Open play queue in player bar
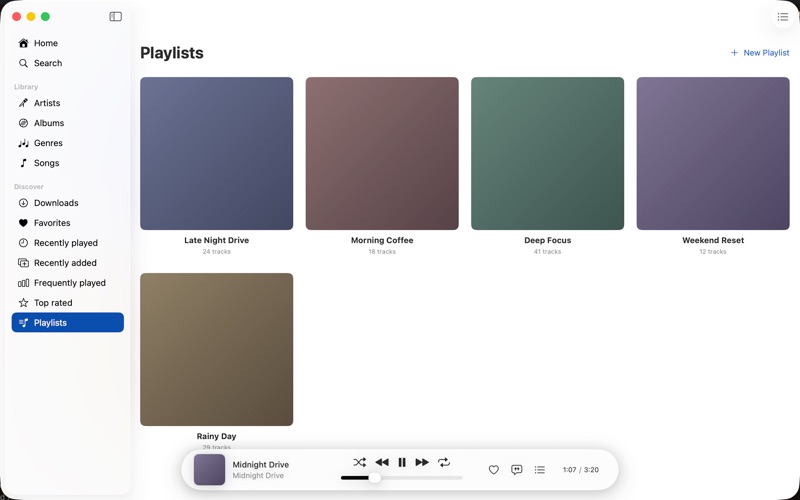 click(x=540, y=470)
